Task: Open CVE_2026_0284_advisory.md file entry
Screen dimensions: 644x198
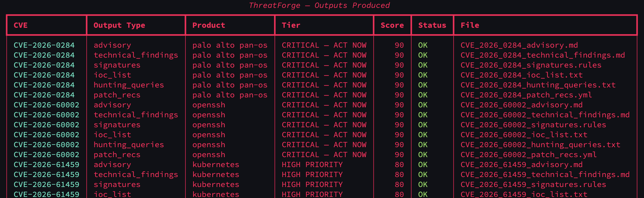Action: 519,45
